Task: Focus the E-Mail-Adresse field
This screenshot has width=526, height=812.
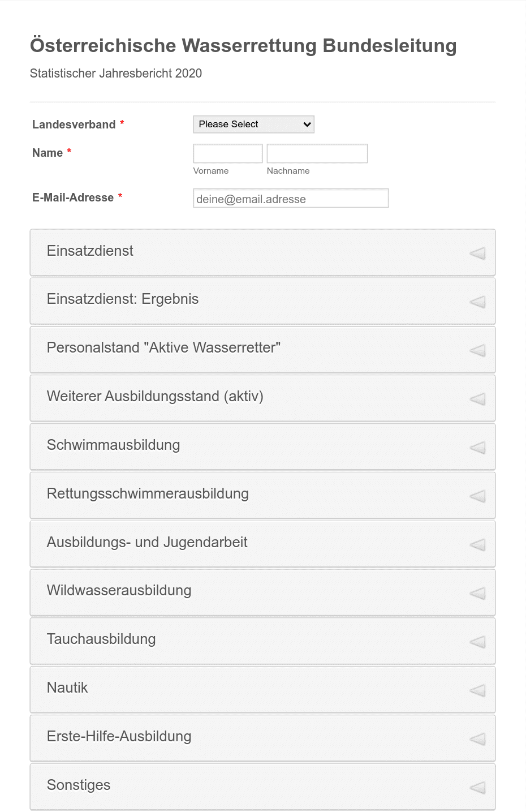Action: coord(291,199)
